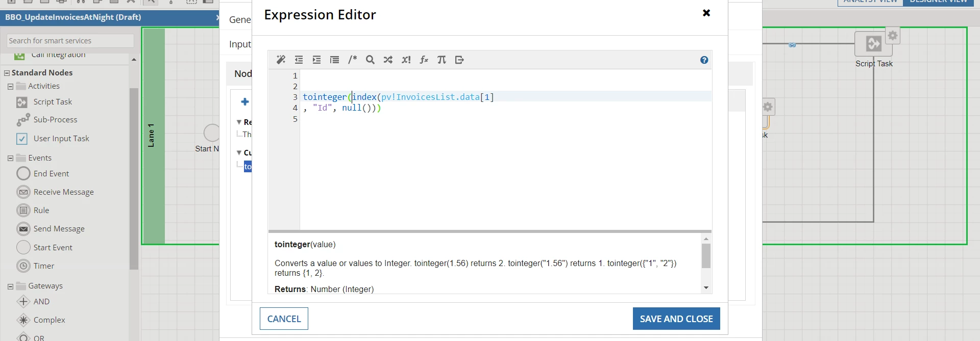Screen dimensions: 980x341
Task: Collapse the Activities folder
Action: [x=10, y=87]
